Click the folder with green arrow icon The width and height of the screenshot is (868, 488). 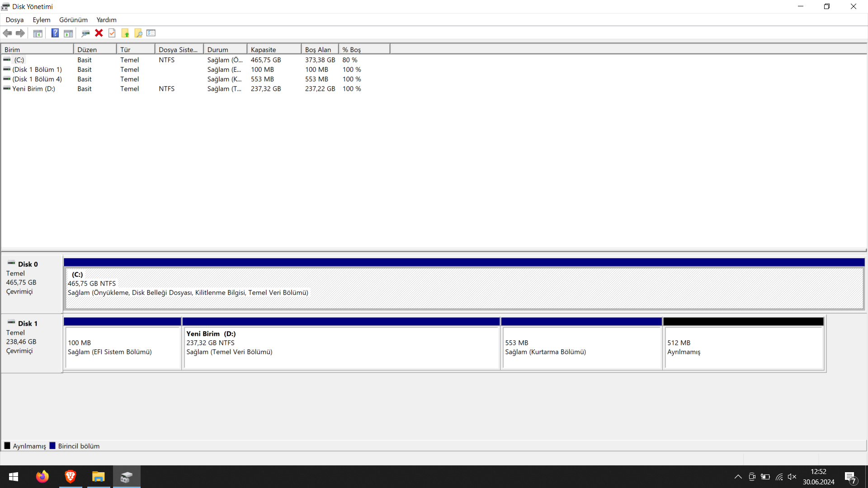pyautogui.click(x=125, y=33)
